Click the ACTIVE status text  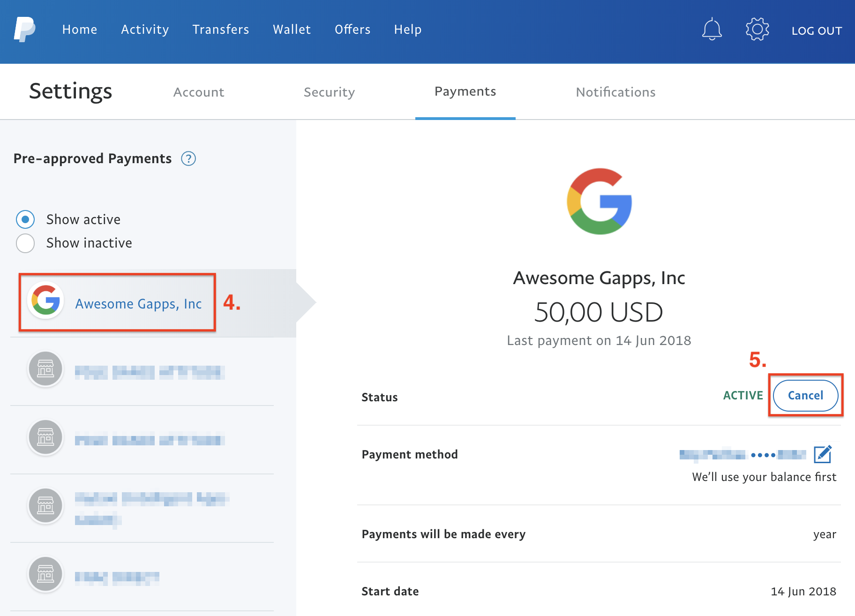coord(743,396)
